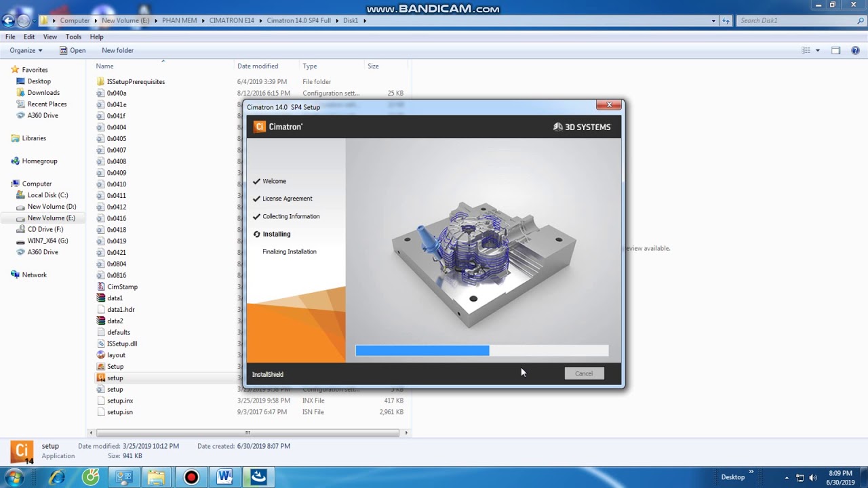868x488 pixels.
Task: Click the Bandicam record icon in taskbar
Action: (x=191, y=477)
